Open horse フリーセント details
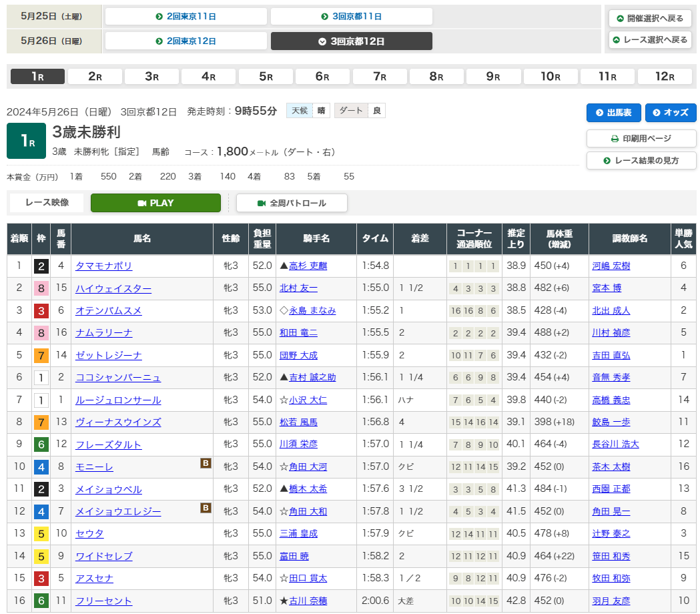Image resolution: width=700 pixels, height=614 pixels. (x=103, y=601)
